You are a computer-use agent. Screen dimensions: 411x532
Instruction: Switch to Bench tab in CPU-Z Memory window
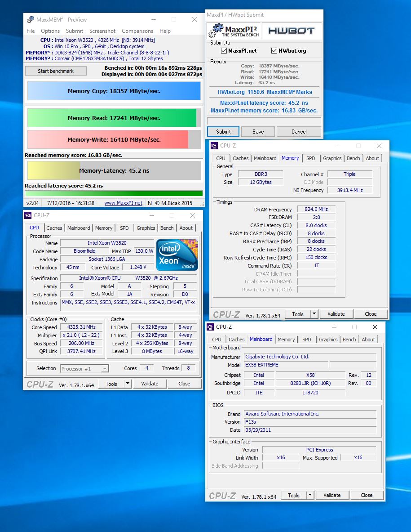(x=354, y=158)
